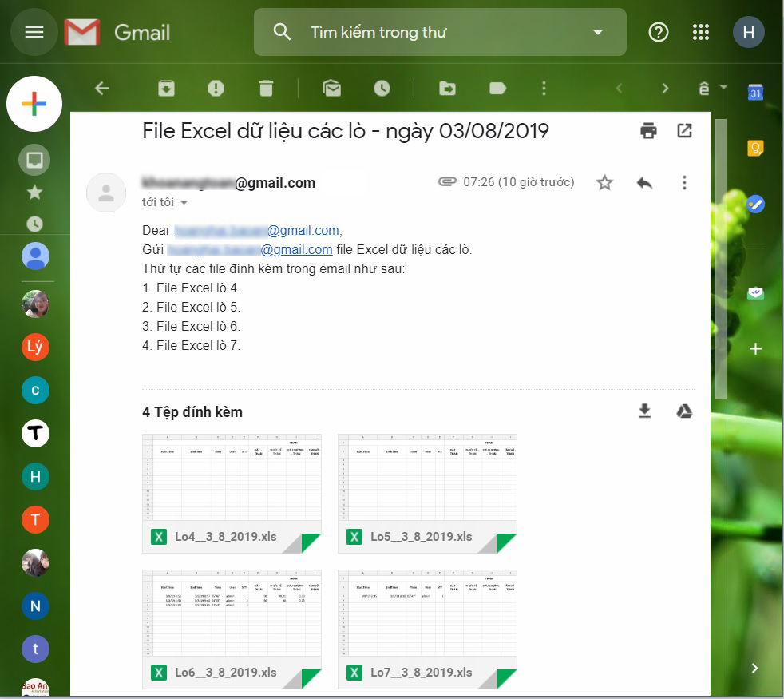Expand recipient details next to "tới tôi"
The width and height of the screenshot is (784, 699).
(184, 203)
